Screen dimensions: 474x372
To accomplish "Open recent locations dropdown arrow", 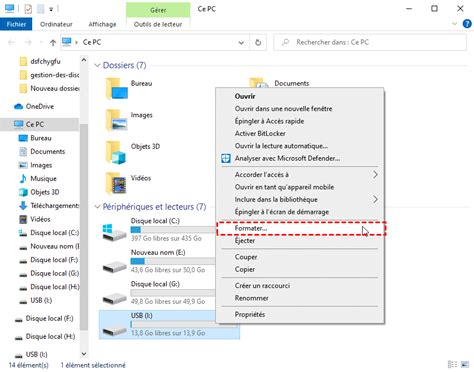I will 41,42.
